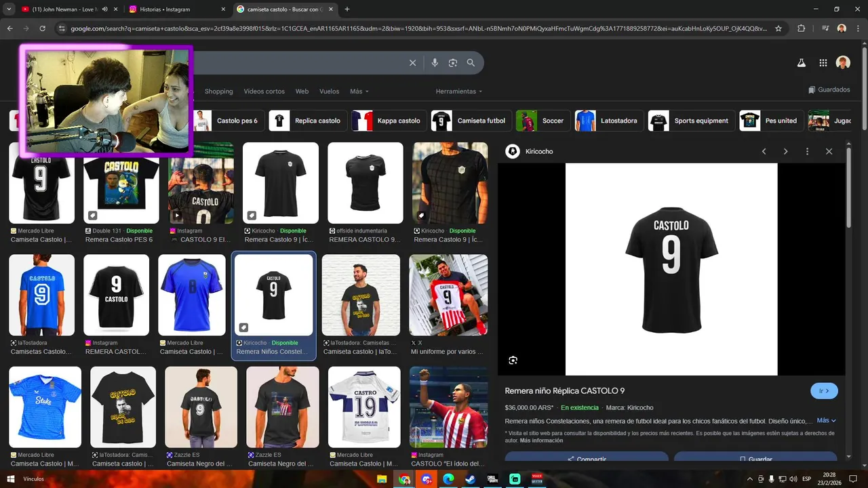Open Chrome extensions puzzle icon

[x=802, y=28]
